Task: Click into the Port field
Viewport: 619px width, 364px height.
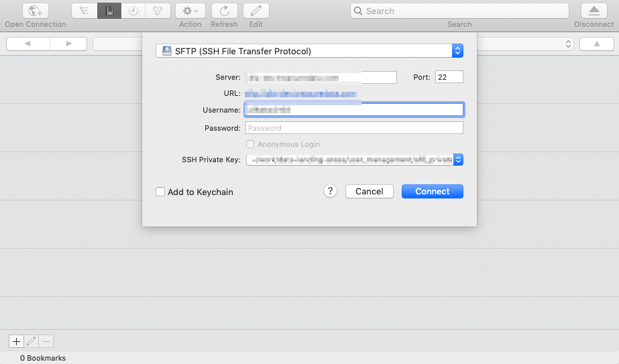Action: click(x=449, y=77)
